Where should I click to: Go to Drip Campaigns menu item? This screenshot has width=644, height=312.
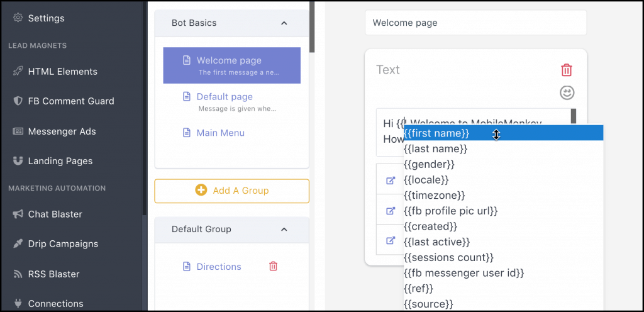point(63,244)
